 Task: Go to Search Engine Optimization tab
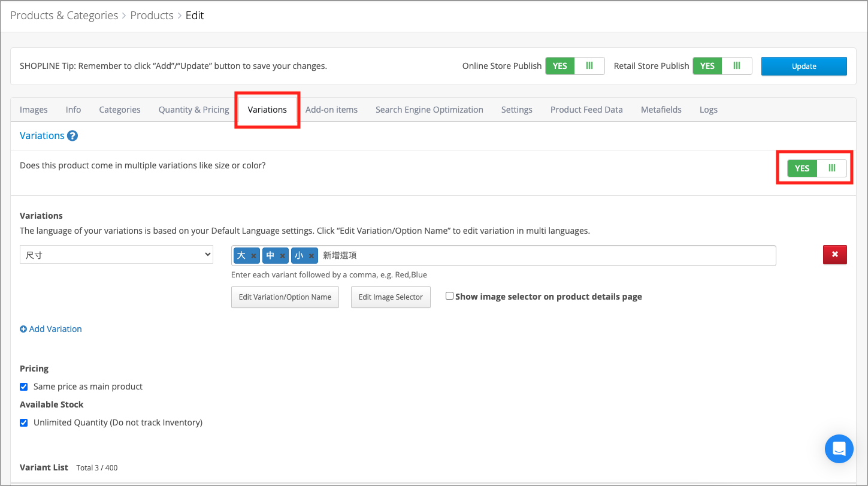430,110
